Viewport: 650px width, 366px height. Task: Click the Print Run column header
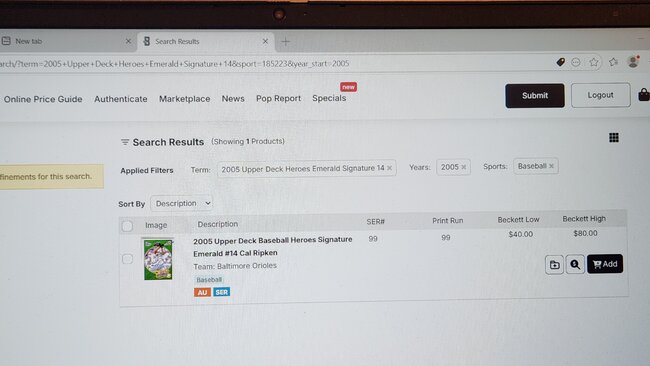pos(448,221)
